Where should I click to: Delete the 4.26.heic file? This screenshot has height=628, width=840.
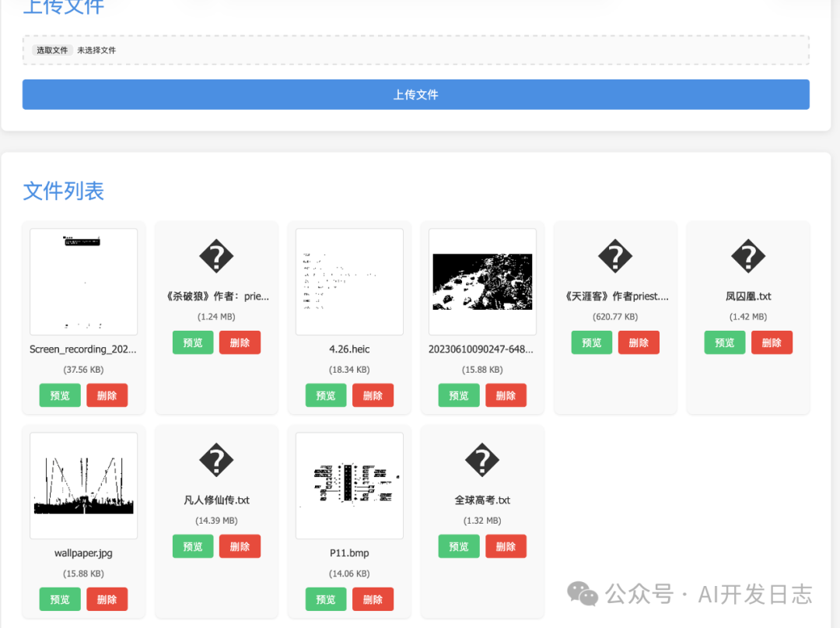[x=373, y=395]
